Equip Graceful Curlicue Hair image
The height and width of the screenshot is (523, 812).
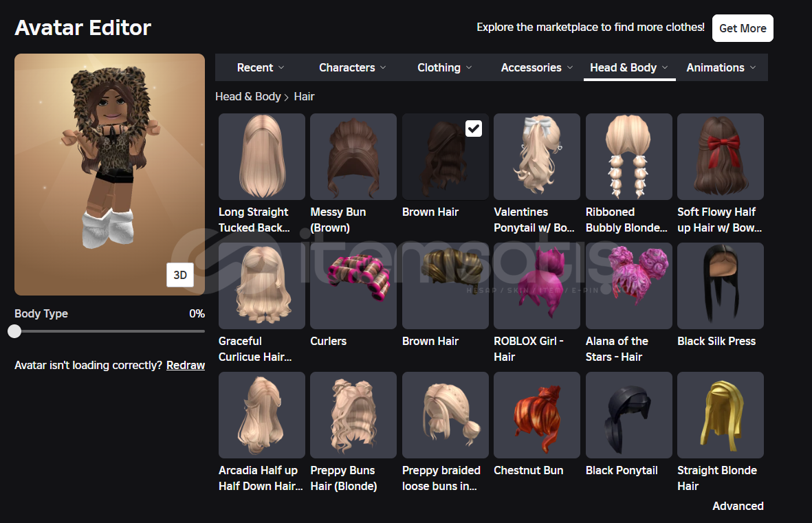coord(261,286)
